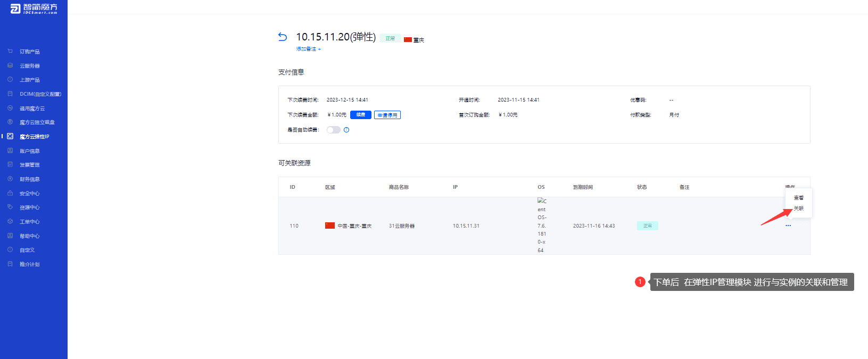868x359 pixels.
Task: Click the 添加备注 + link
Action: tap(309, 49)
